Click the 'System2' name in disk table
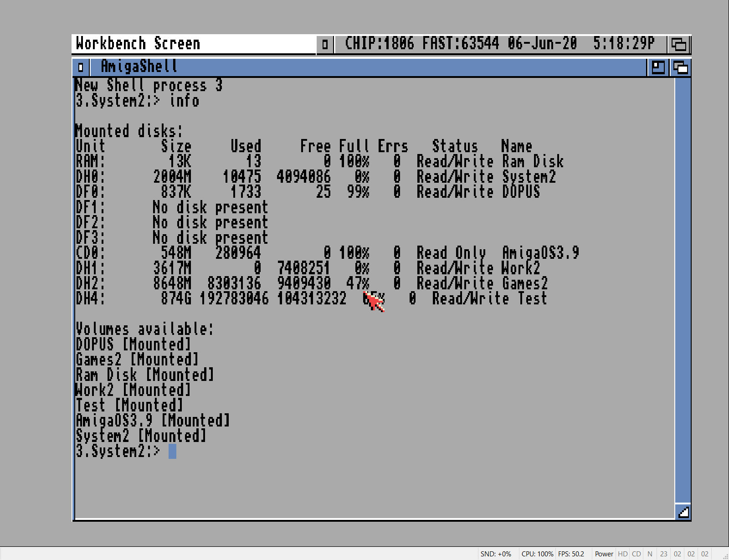The width and height of the screenshot is (729, 560). 529,176
